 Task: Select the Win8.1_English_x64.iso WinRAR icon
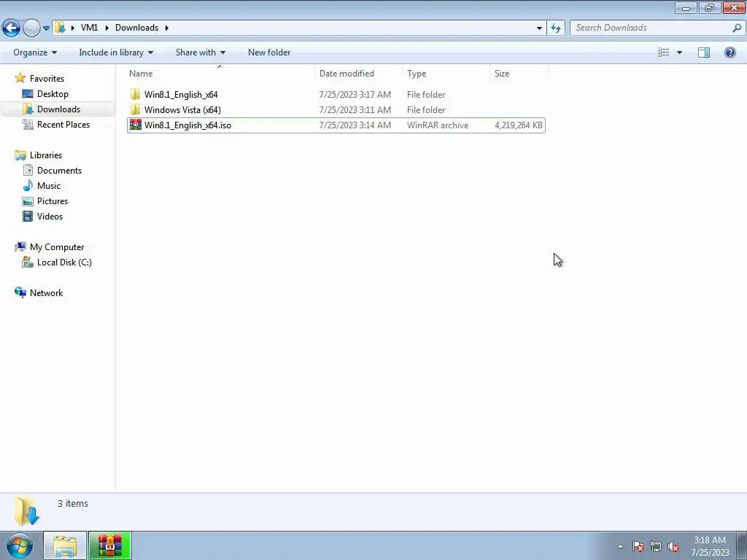pos(135,125)
